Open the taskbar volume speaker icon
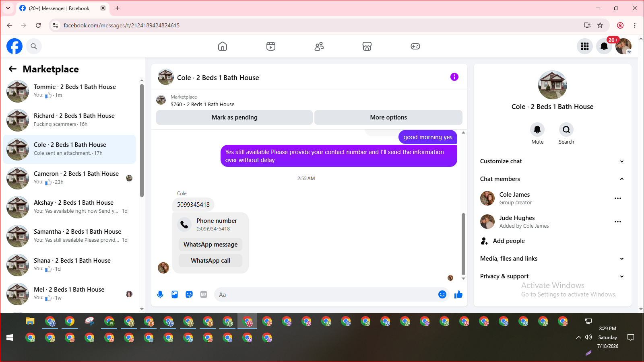644x362 pixels. point(588,337)
